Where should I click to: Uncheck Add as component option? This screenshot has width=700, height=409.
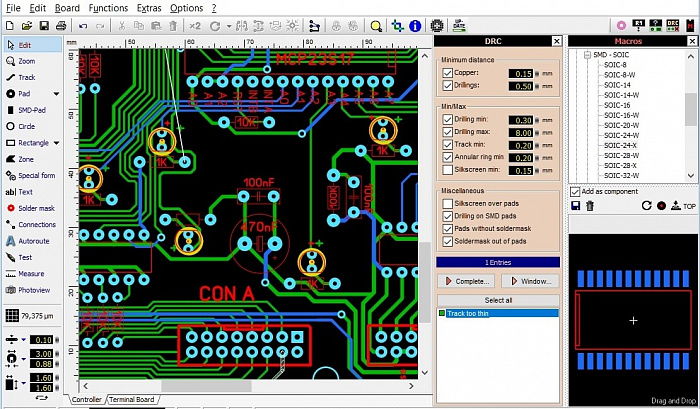click(575, 191)
